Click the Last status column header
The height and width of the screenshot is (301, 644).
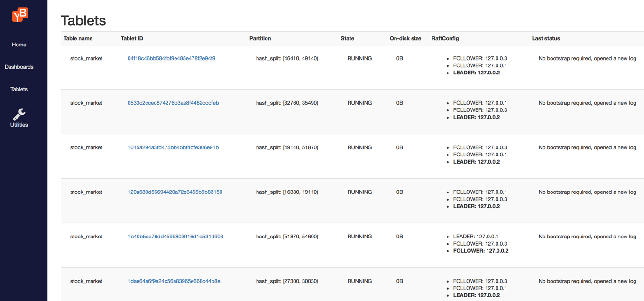(546, 38)
